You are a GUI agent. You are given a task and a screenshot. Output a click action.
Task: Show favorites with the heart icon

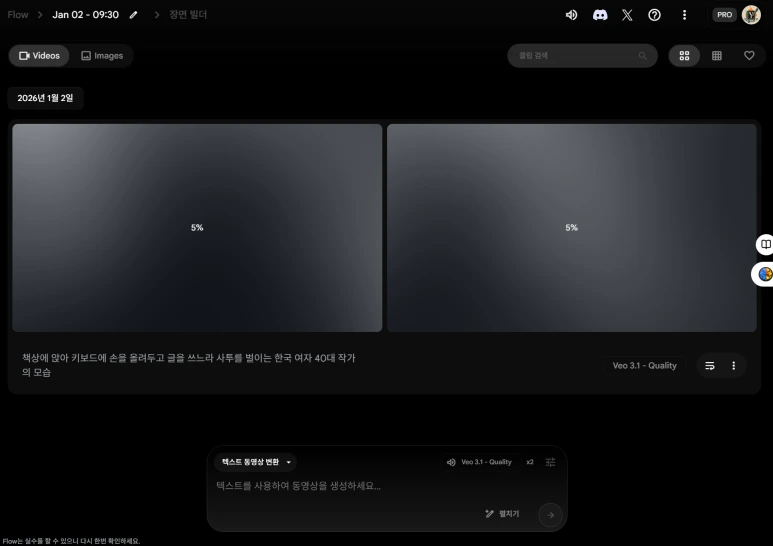coord(749,56)
